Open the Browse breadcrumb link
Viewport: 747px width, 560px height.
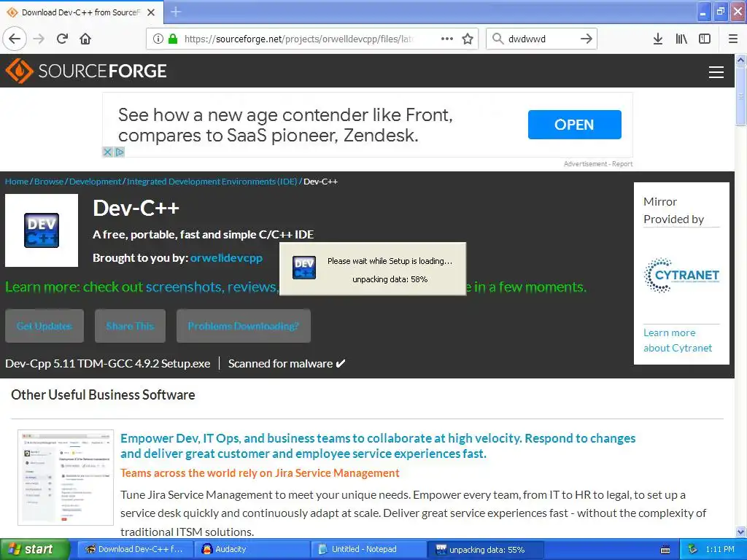(x=49, y=182)
